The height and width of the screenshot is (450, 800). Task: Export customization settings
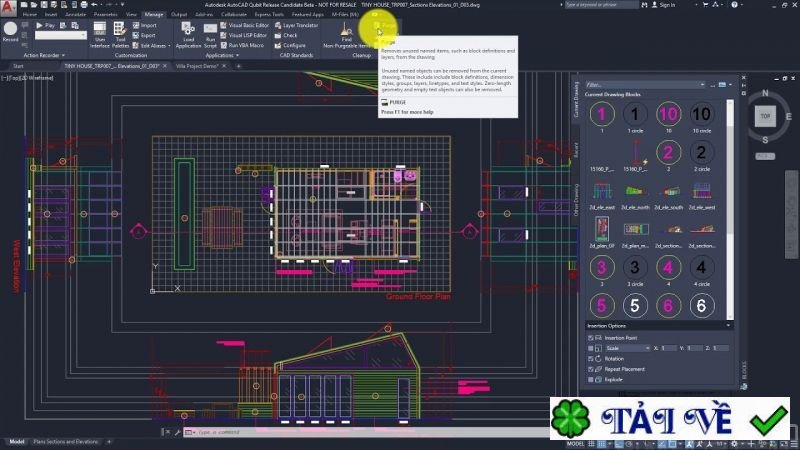tap(144, 35)
